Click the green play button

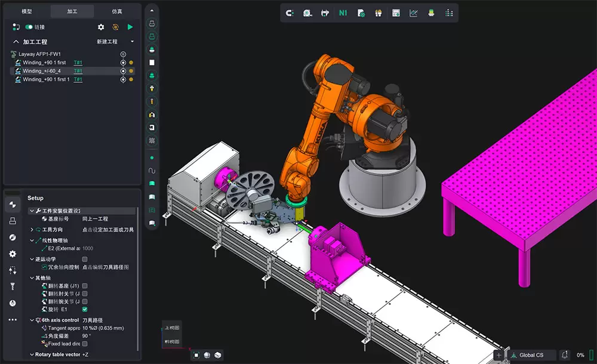[x=130, y=27]
